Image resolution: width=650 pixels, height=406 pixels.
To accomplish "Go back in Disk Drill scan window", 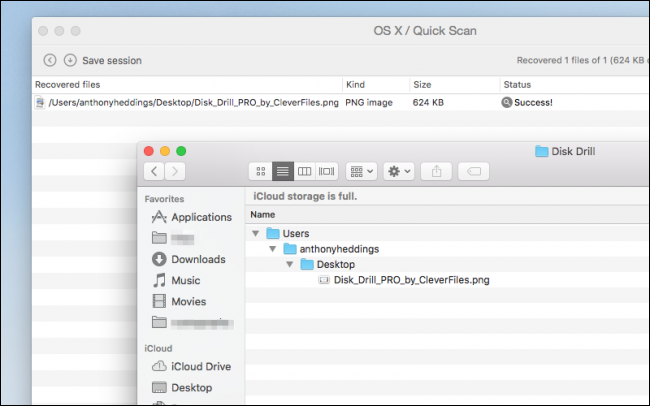I will pos(50,60).
